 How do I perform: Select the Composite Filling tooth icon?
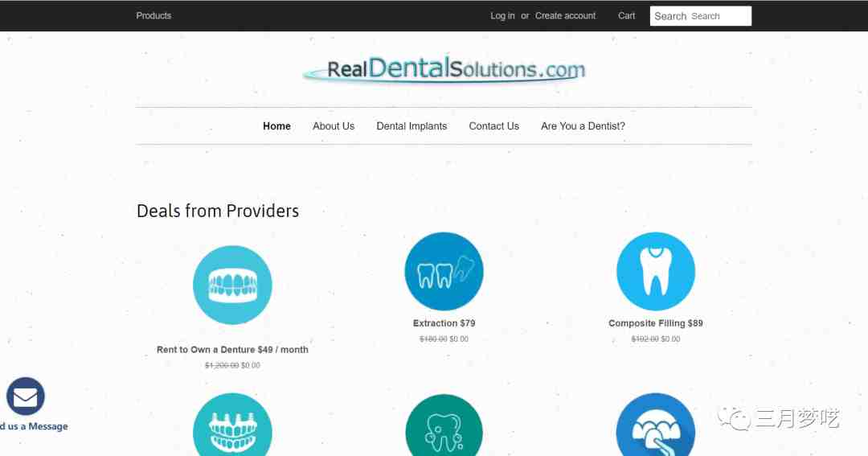[656, 272]
